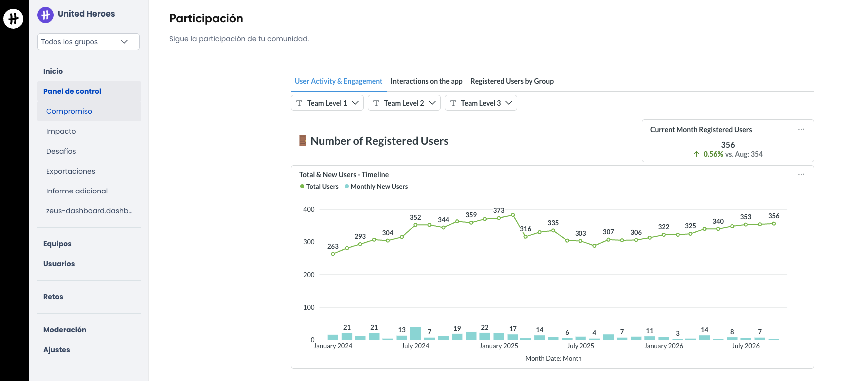
Task: Click the door emoji beside Number of Registered Users
Action: [302, 141]
